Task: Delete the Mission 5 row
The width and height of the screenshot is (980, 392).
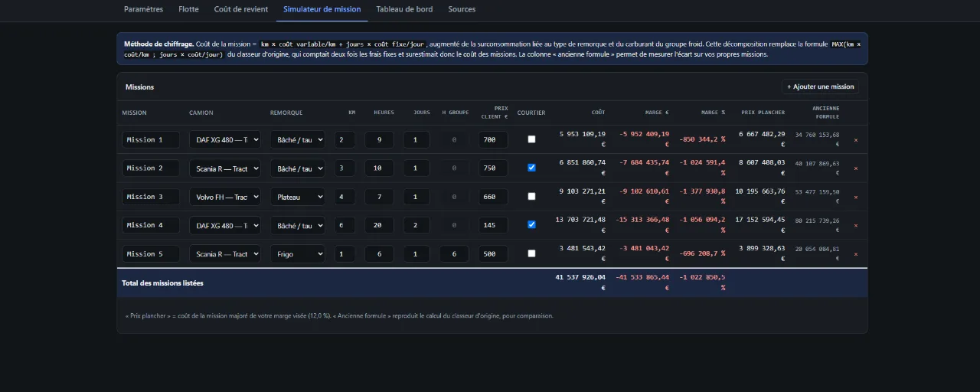Action: pyautogui.click(x=856, y=253)
